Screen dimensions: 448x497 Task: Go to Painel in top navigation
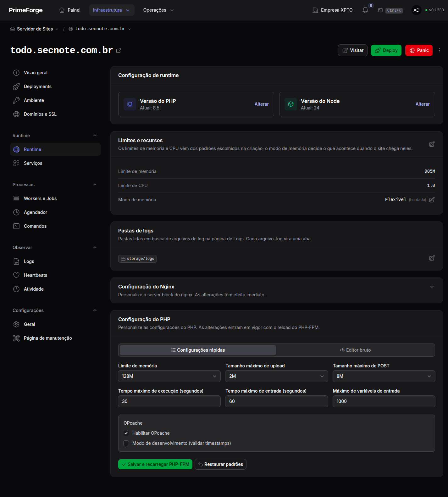click(70, 10)
